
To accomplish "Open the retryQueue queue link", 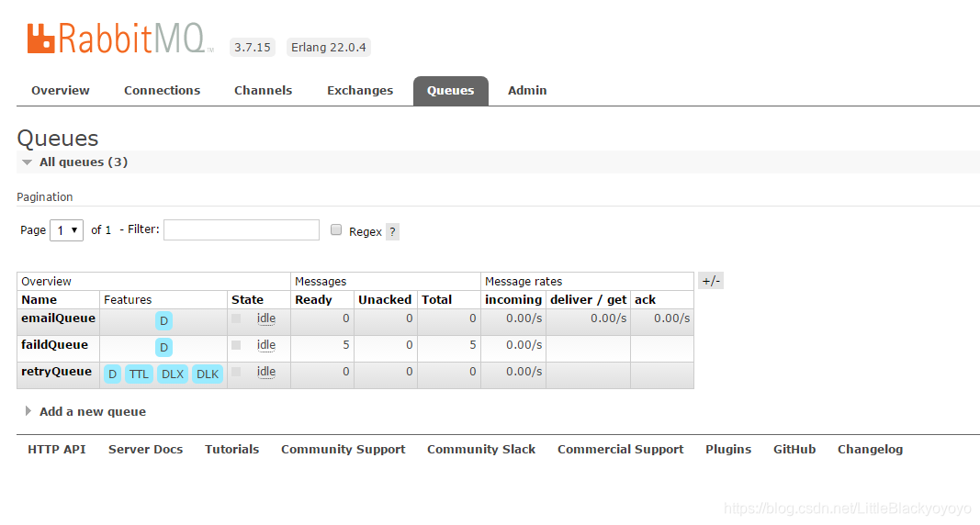I will click(56, 372).
